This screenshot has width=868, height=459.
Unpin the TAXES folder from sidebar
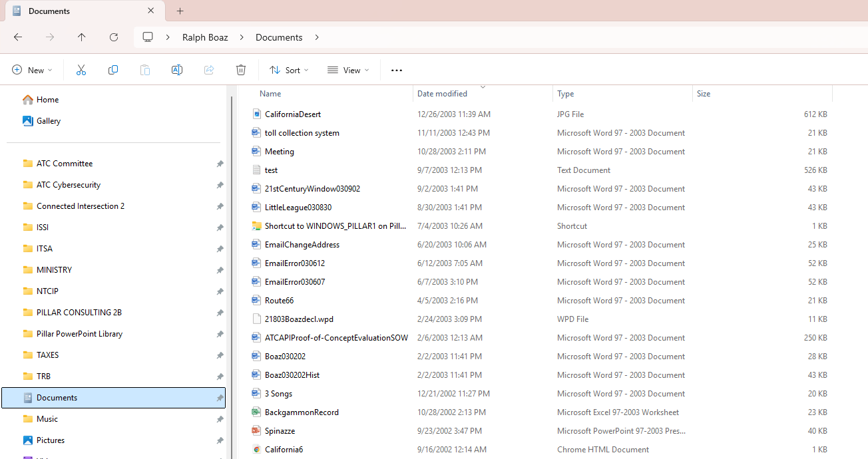220,355
